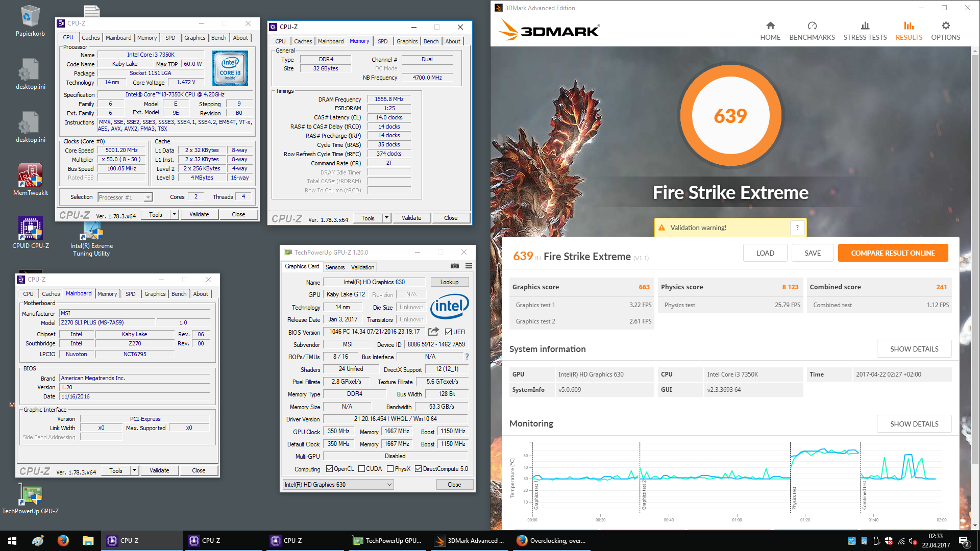This screenshot has width=980, height=551.
Task: Click GPU-Z bus interface question mark
Action: 467,357
